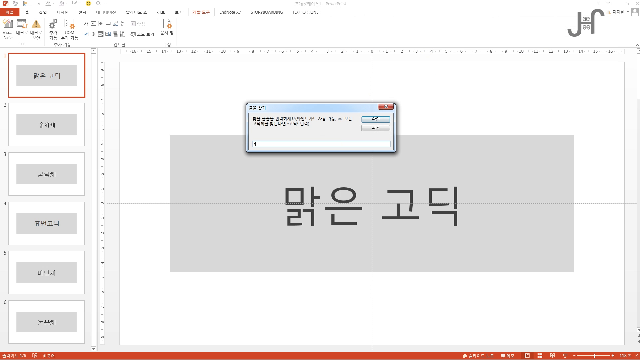640x360 pixels.
Task: Click the language indicator in status bar
Action: tap(48, 356)
